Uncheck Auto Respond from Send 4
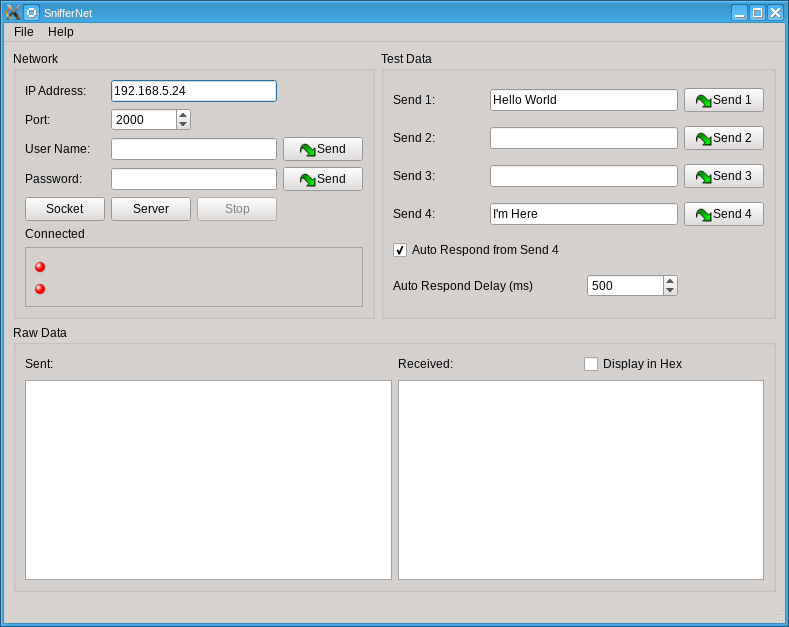Image resolution: width=789 pixels, height=627 pixels. pos(400,250)
